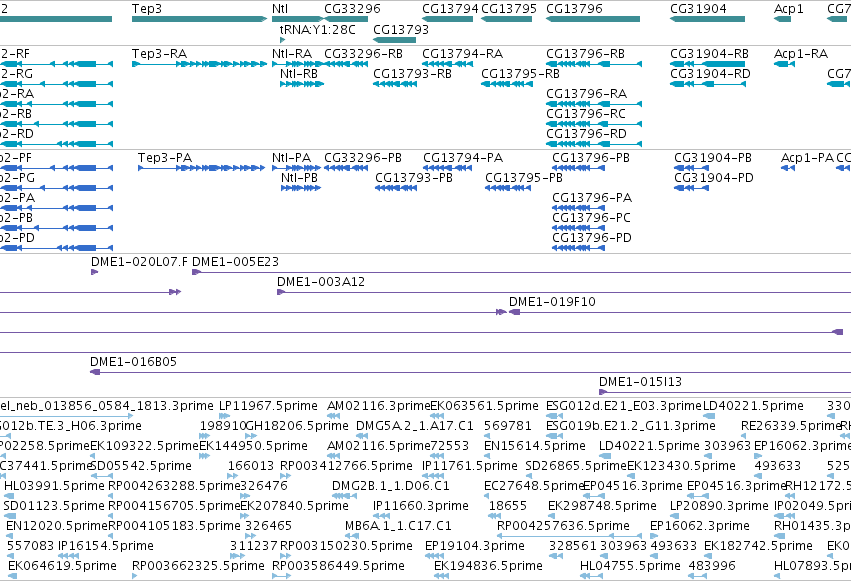Select the Acp1-PA protein feature
This screenshot has height=581, width=851.
(788, 168)
